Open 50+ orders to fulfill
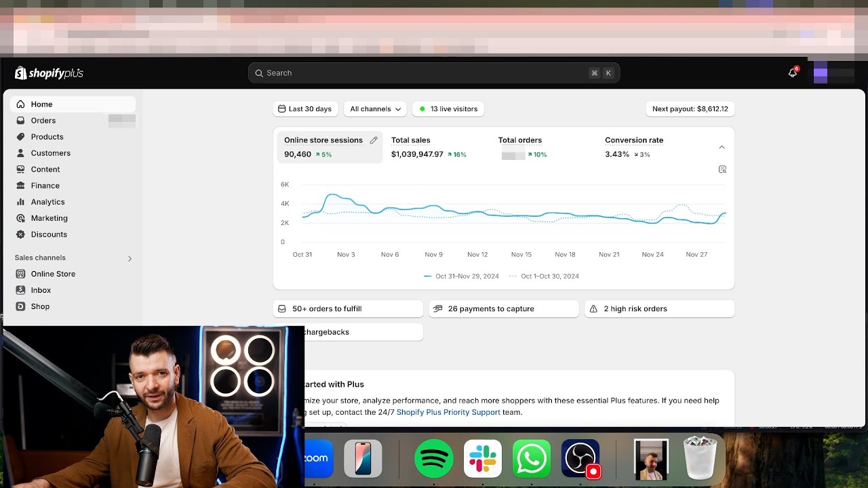Image resolution: width=868 pixels, height=488 pixels. [348, 309]
